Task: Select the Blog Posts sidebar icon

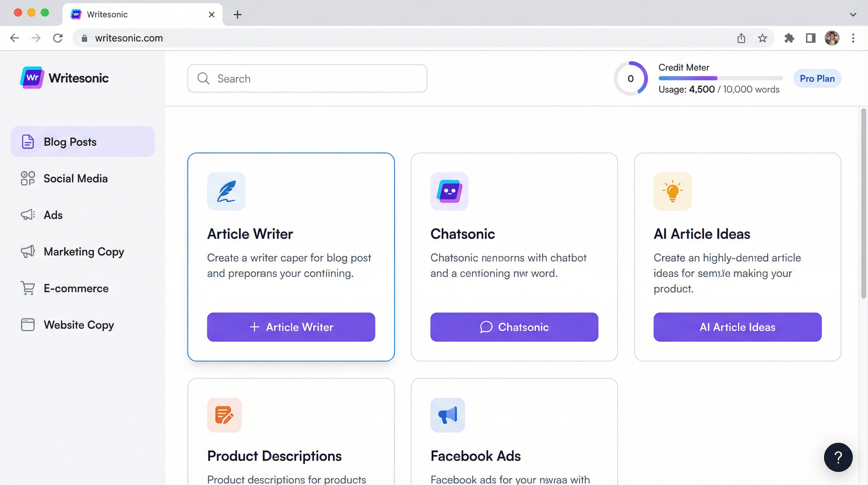Action: click(27, 142)
